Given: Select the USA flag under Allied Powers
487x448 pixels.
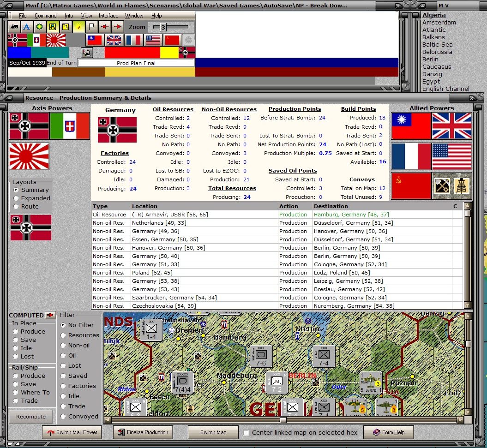Looking at the screenshot, I should (452, 156).
